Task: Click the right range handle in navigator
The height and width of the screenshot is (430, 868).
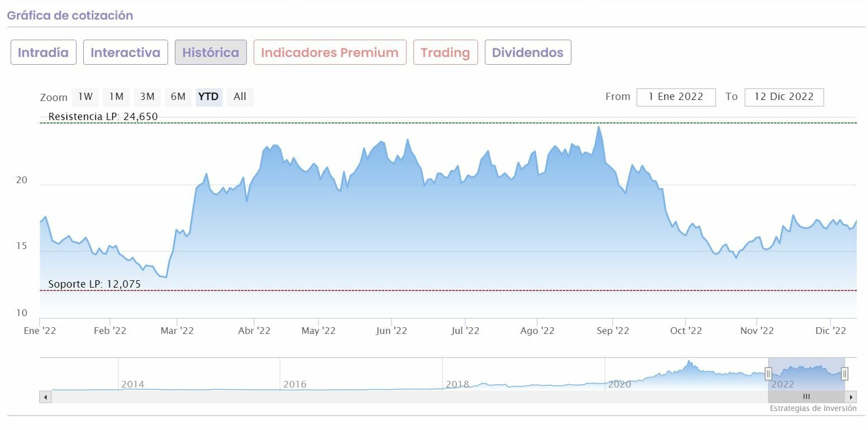Action: [x=845, y=374]
